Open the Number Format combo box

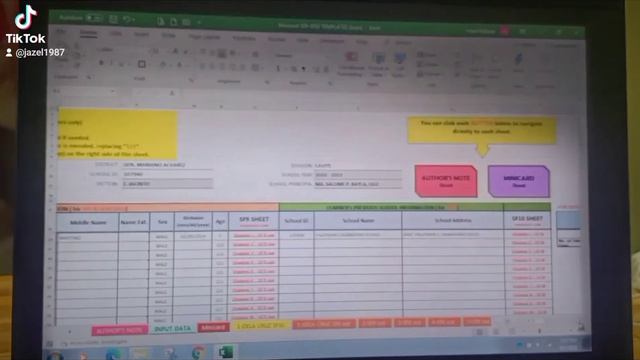(302, 56)
